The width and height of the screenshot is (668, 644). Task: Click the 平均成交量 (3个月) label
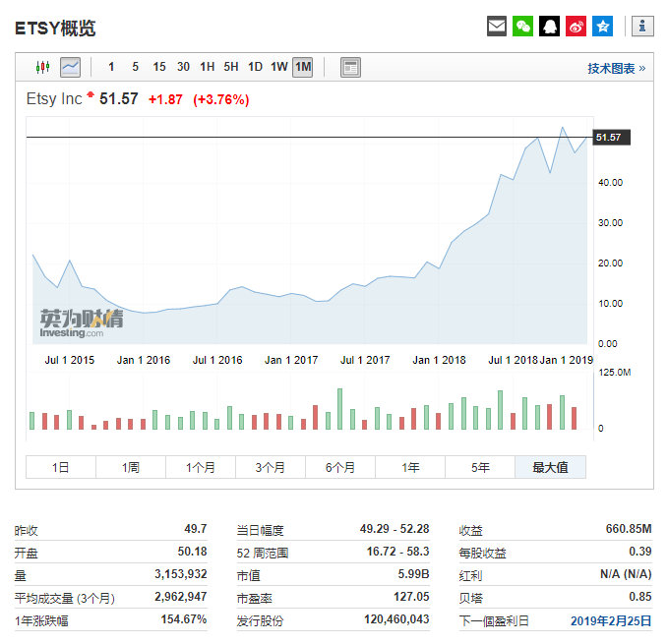tap(65, 598)
